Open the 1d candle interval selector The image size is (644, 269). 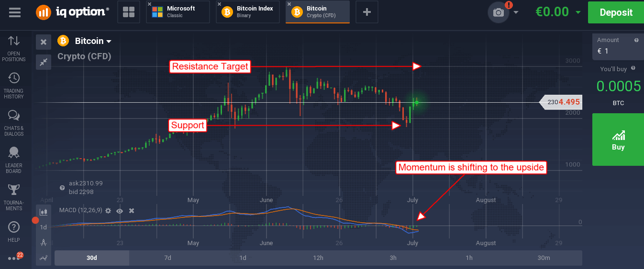[44, 227]
